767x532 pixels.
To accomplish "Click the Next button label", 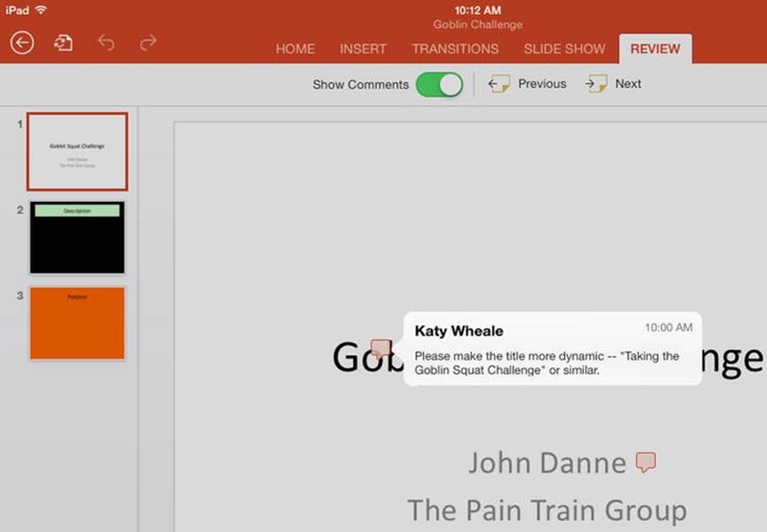I will 628,84.
